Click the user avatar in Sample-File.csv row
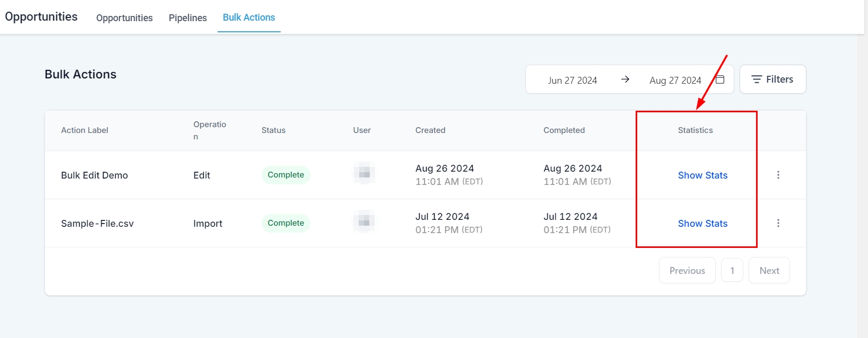This screenshot has height=338, width=868. (x=364, y=221)
